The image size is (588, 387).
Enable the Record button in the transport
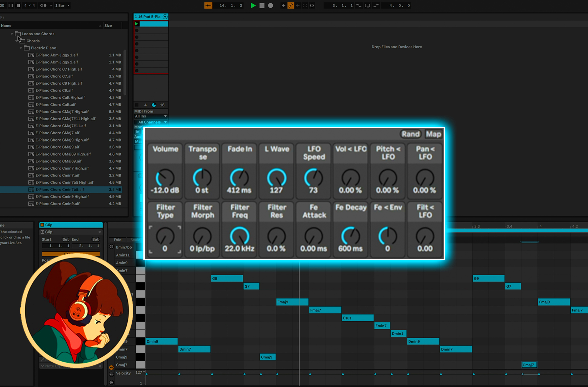[x=270, y=6]
